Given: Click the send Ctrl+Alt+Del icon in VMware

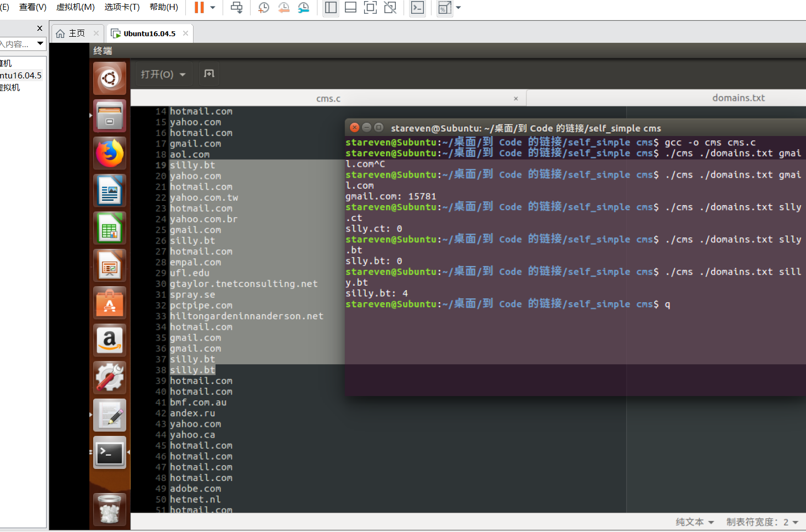Looking at the screenshot, I should (x=237, y=8).
